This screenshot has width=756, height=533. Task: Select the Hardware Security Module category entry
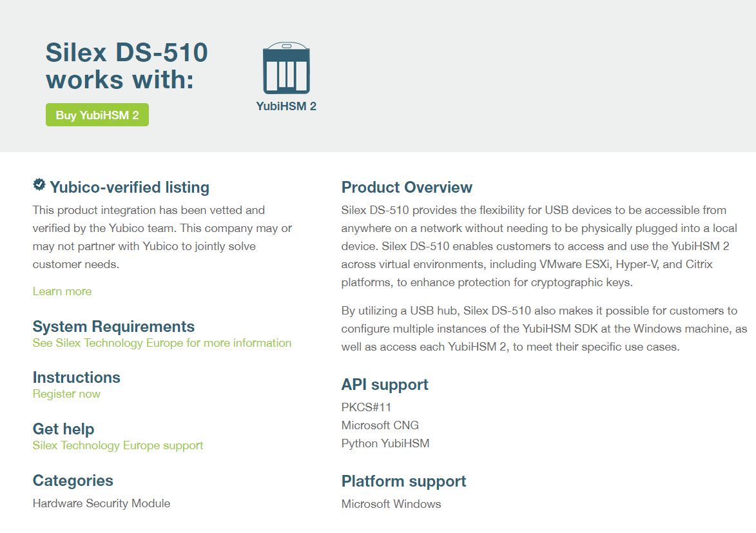tap(101, 503)
